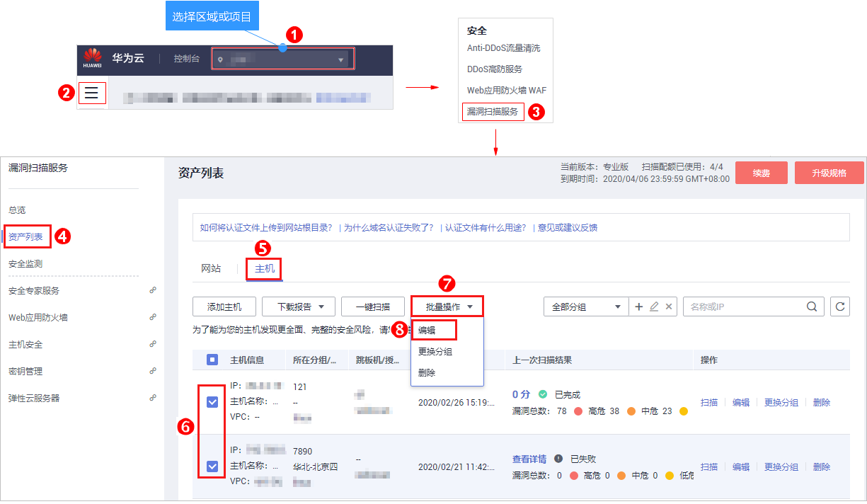
Task: Click the edit group pencil icon
Action: click(x=654, y=307)
